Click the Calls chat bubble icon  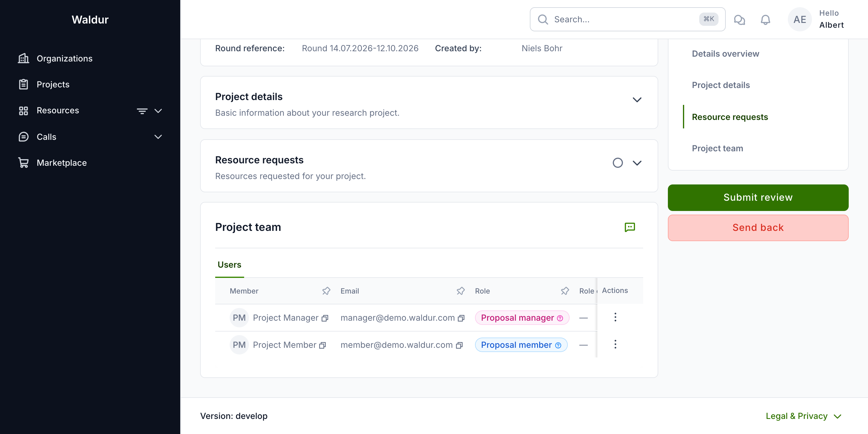click(23, 137)
